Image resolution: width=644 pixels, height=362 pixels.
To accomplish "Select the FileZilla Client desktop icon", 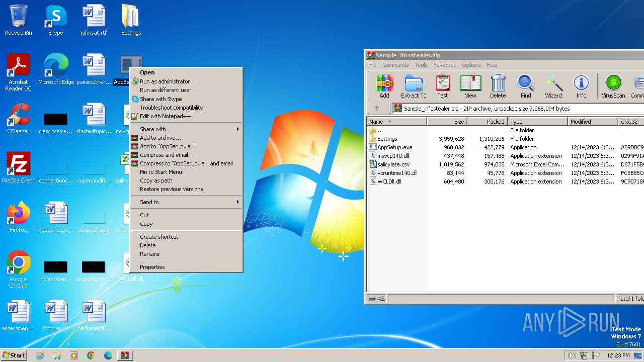I will pos(18,168).
